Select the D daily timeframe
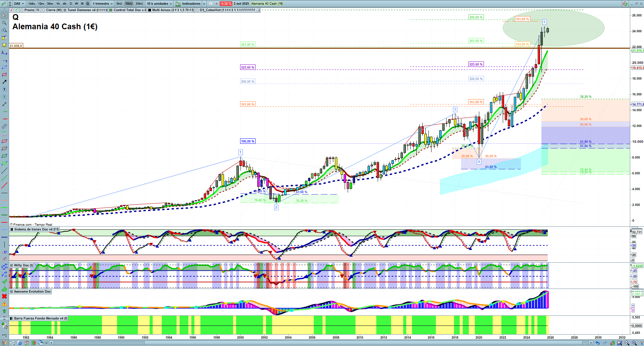 71,4
